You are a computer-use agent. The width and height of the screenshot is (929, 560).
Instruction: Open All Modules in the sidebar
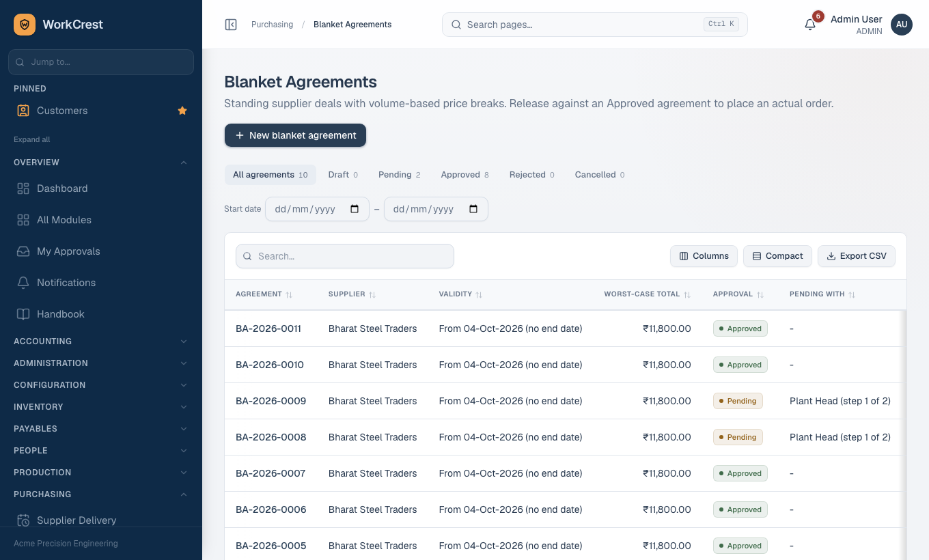pos(101,220)
